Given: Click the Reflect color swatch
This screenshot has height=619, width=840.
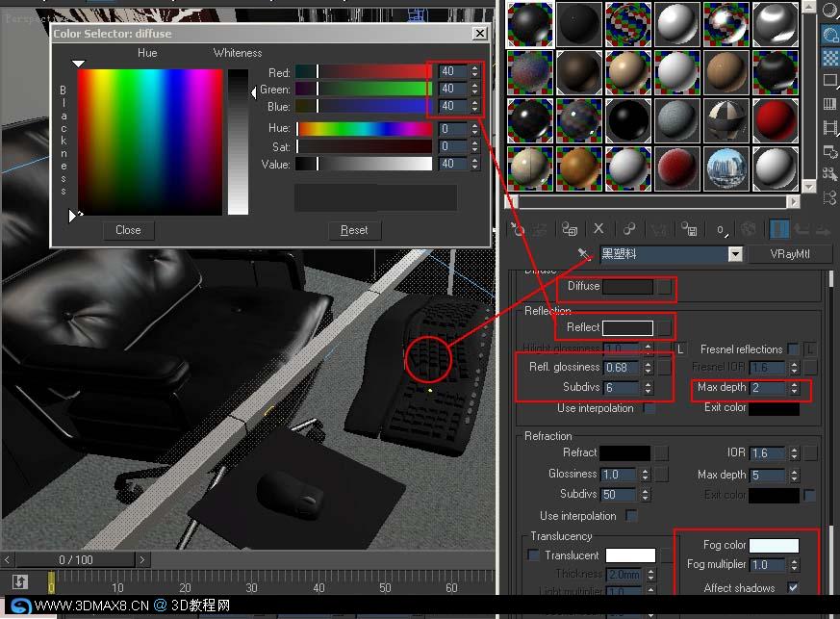Looking at the screenshot, I should (x=628, y=327).
